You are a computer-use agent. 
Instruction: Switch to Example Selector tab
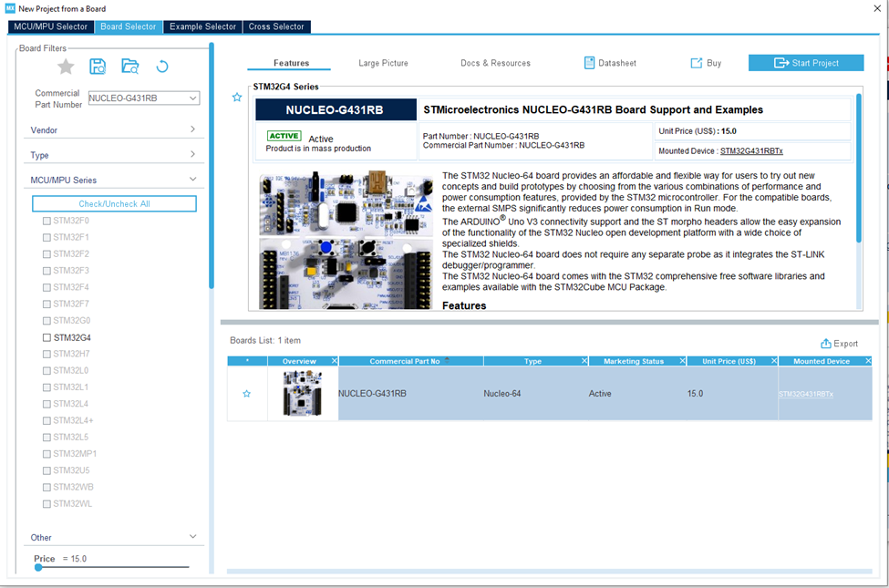point(202,26)
